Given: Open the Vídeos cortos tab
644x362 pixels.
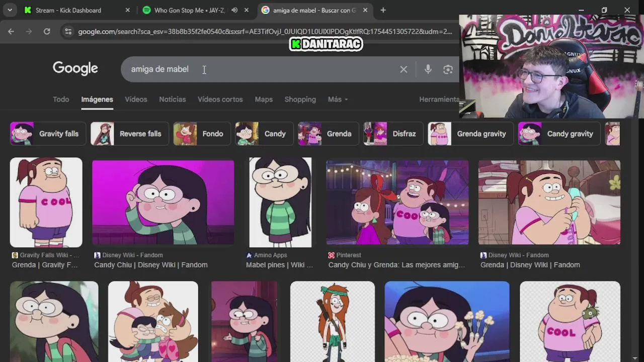Looking at the screenshot, I should coord(220,100).
